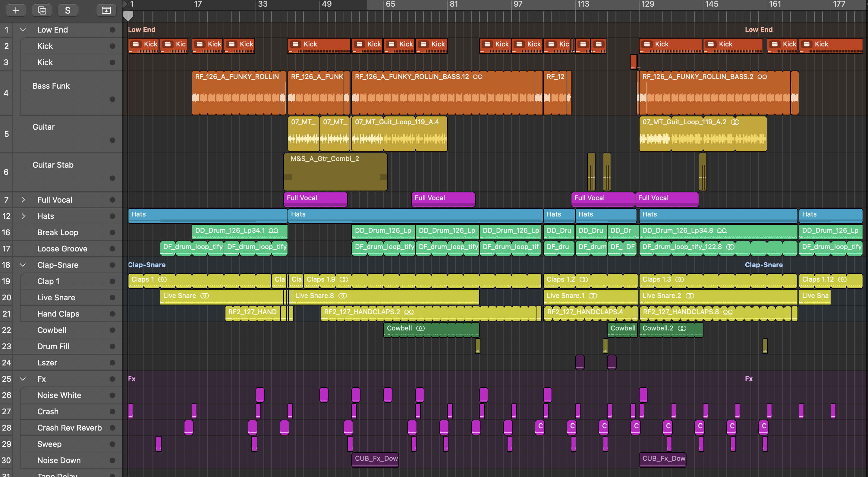Toggle the dot button on Cowbell track
The width and height of the screenshot is (868, 477).
click(x=112, y=330)
